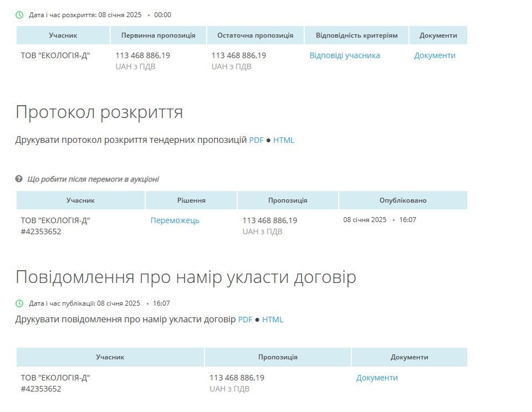
Task: Open the PDF version of the disclosure protocol
Action: pos(255,140)
